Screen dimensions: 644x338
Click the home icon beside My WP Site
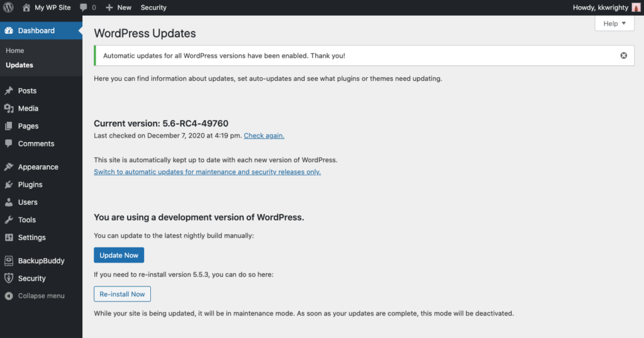(x=26, y=8)
